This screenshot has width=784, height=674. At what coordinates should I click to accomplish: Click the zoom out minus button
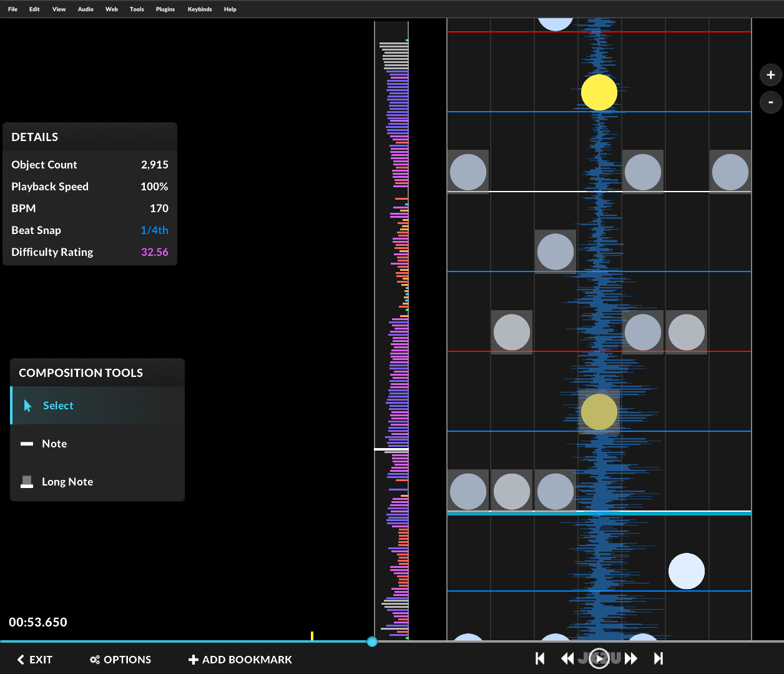[770, 102]
